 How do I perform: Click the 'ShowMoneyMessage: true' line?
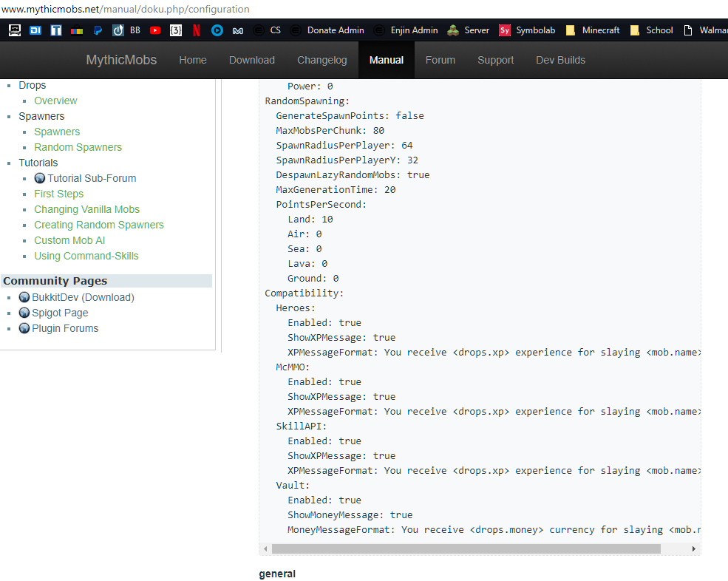350,515
